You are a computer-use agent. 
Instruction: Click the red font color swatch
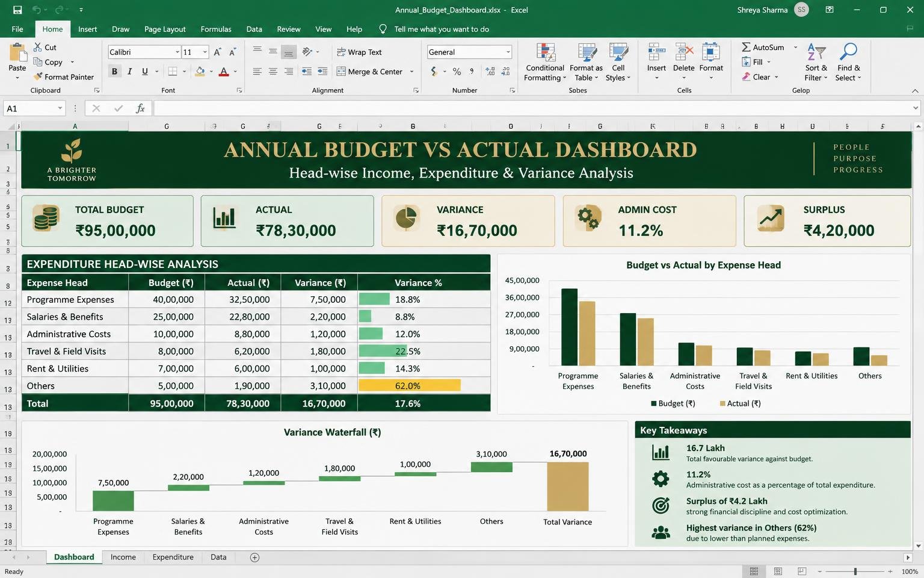224,72
